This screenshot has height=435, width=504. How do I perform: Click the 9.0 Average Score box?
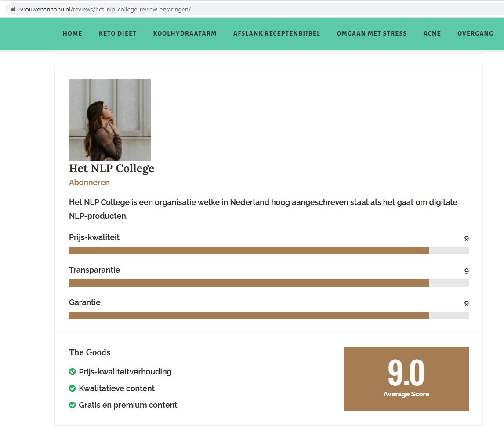click(406, 378)
